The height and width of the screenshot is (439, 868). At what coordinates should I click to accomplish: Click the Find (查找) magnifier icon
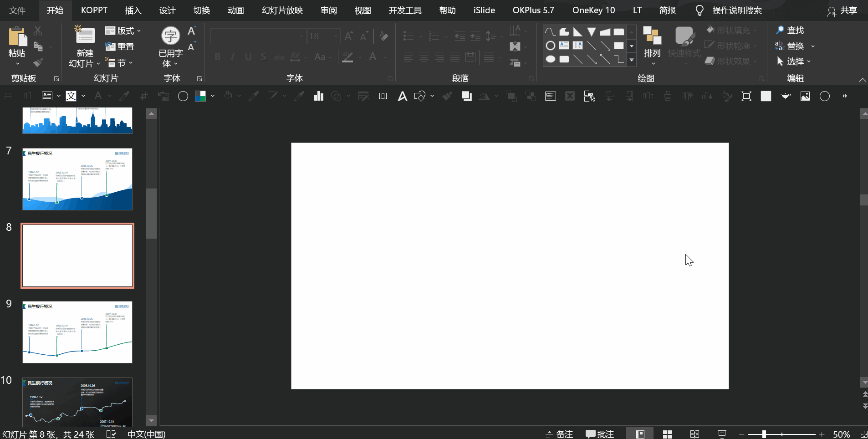pos(780,30)
